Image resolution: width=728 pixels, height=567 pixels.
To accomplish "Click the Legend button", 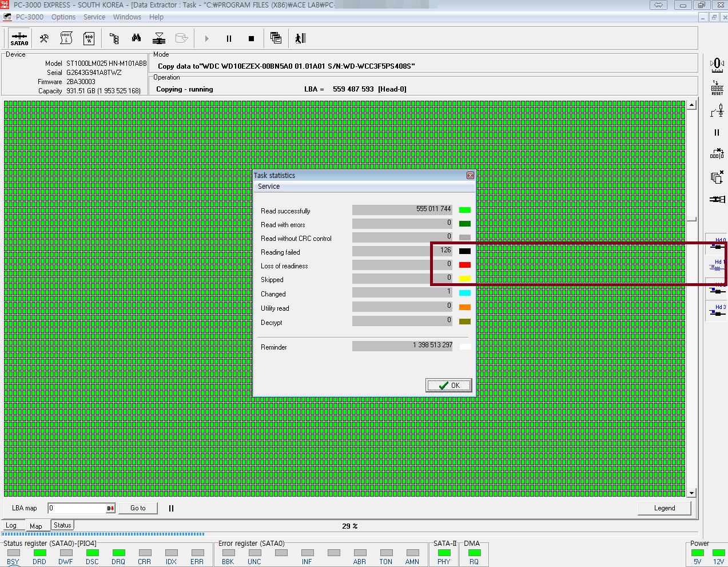I will point(664,508).
